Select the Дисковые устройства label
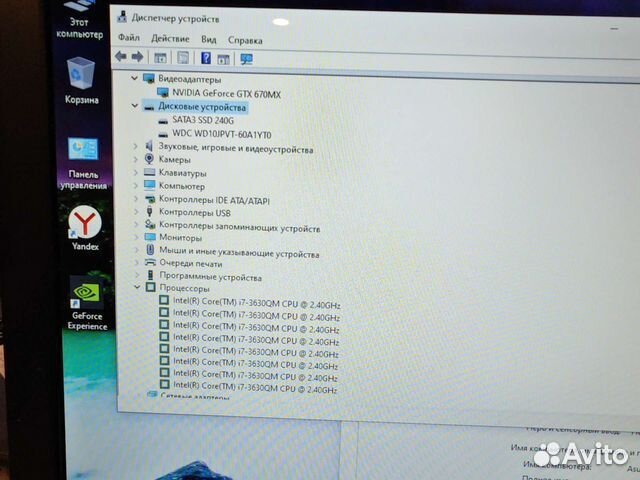Image resolution: width=640 pixels, height=480 pixels. 202,107
